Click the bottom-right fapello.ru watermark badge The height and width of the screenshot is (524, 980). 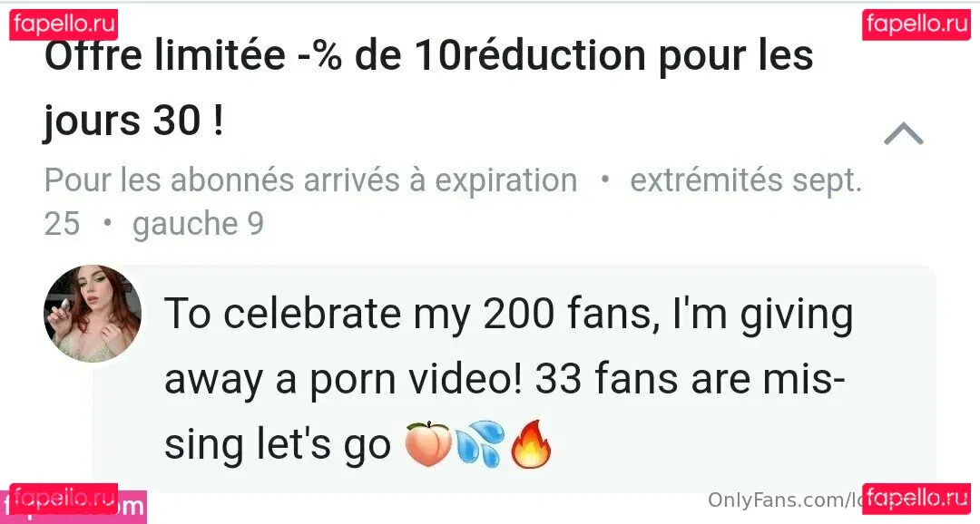(916, 499)
